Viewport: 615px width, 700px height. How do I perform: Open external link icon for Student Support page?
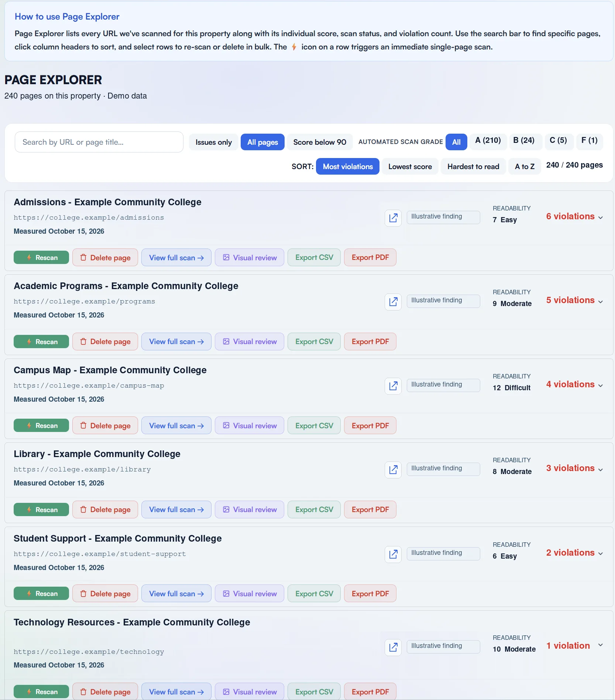pyautogui.click(x=393, y=554)
